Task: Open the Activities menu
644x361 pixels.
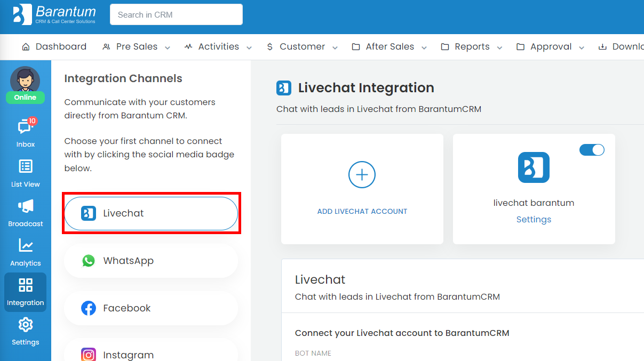Action: [218, 47]
